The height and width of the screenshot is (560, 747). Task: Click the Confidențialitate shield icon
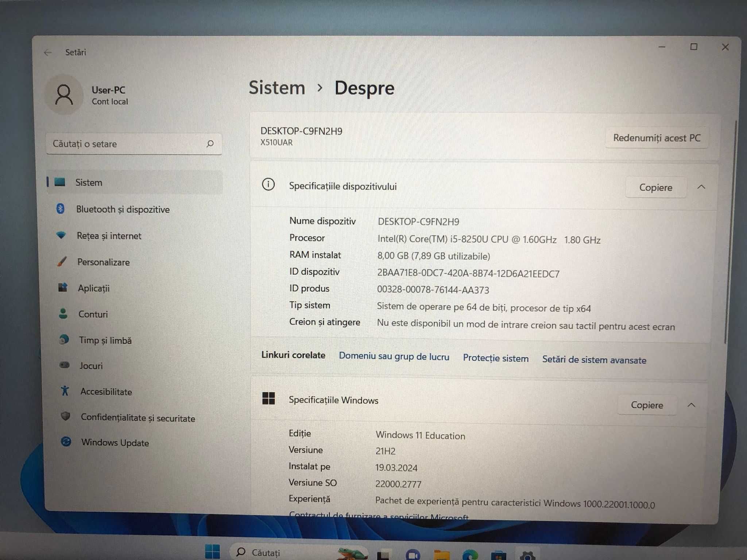point(65,416)
